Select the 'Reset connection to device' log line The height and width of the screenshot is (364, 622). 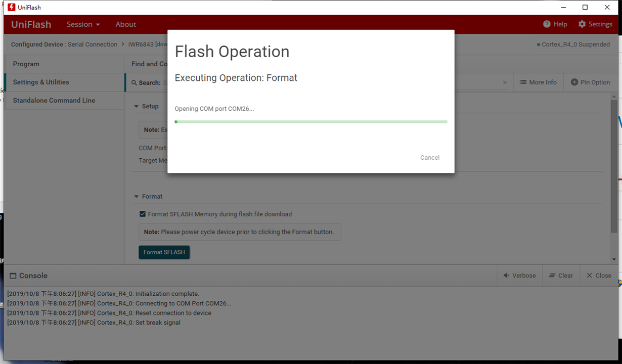[x=109, y=313]
